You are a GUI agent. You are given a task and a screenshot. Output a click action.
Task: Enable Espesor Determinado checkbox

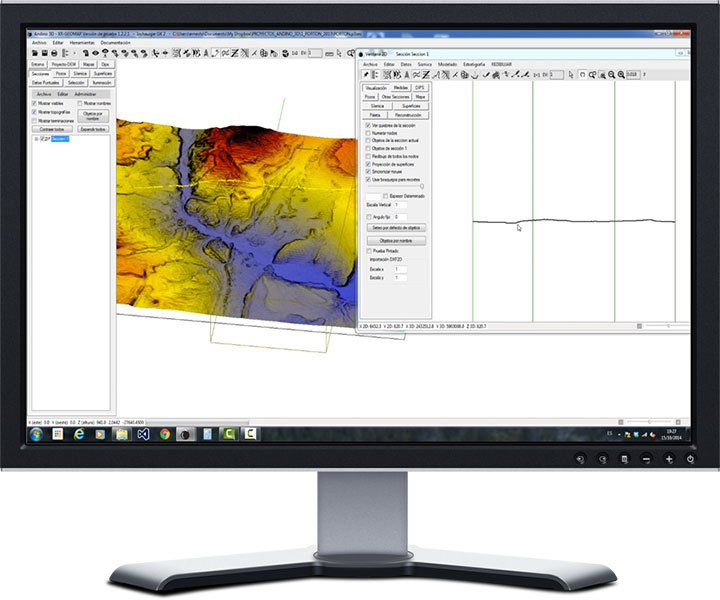click(386, 196)
